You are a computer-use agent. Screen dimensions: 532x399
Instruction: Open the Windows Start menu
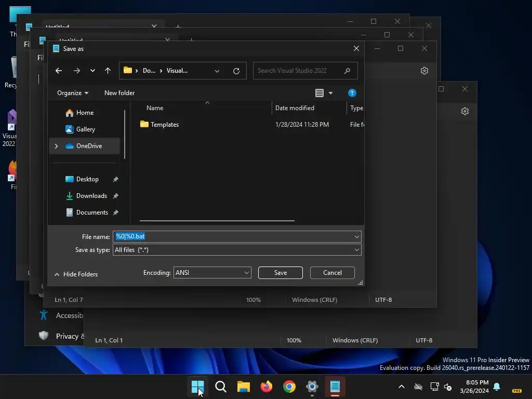click(x=197, y=387)
